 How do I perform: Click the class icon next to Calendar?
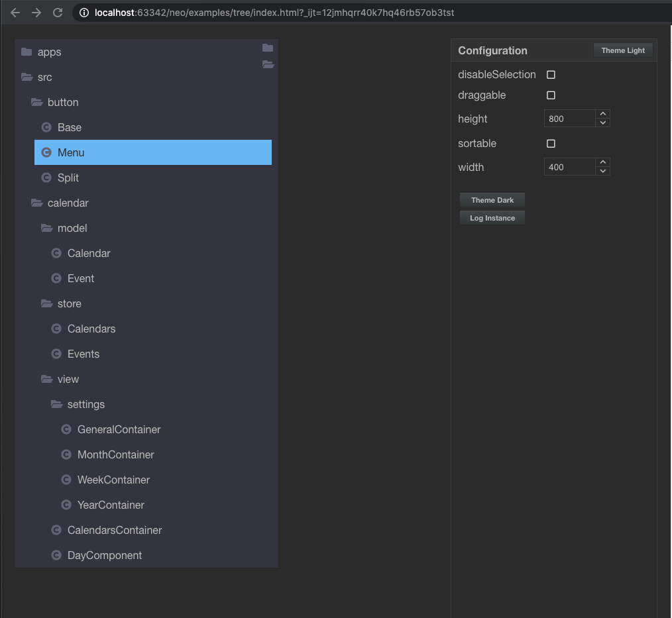56,253
